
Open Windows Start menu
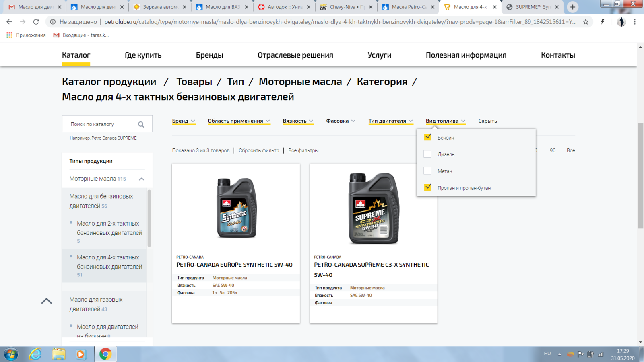point(11,354)
